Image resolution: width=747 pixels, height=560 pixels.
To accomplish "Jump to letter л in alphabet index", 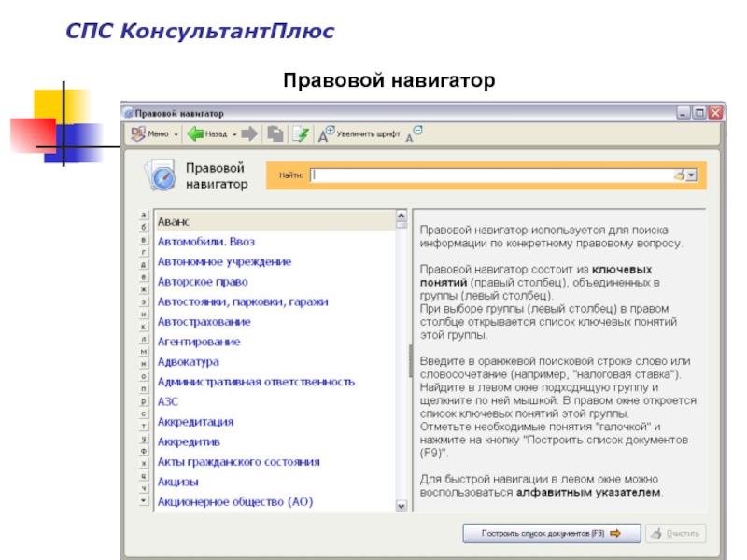I will coord(144,339).
